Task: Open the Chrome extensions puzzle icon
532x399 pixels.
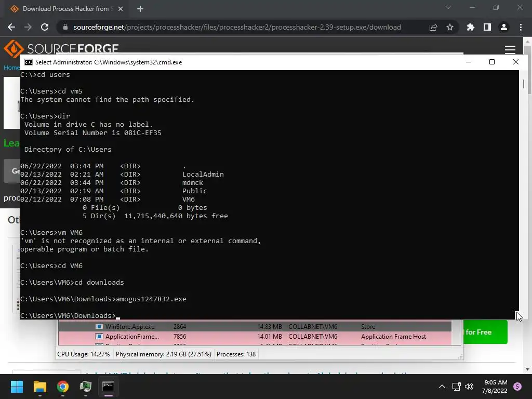Action: pyautogui.click(x=471, y=27)
